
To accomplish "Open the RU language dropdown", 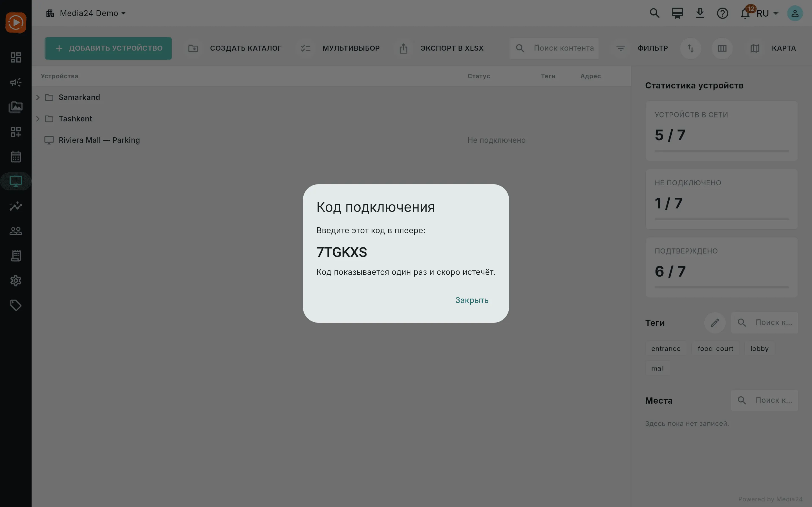I will click(x=767, y=14).
